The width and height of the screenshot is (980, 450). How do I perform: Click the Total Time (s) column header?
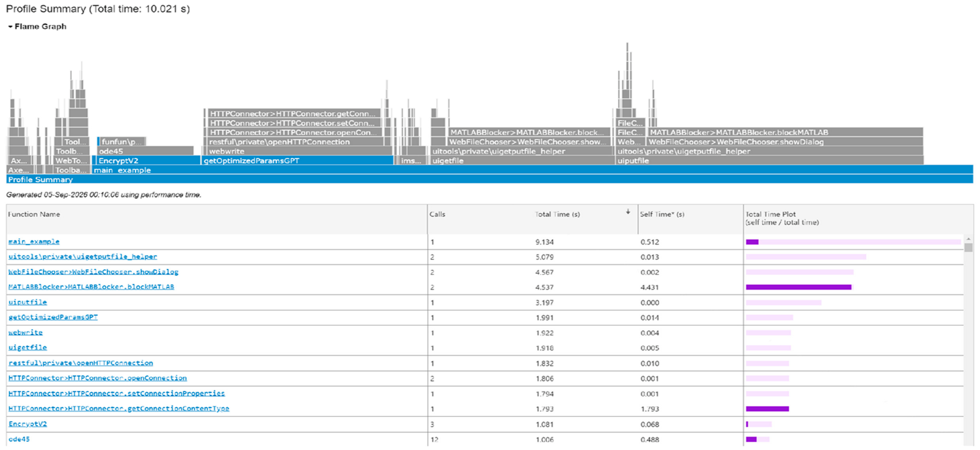585,219
